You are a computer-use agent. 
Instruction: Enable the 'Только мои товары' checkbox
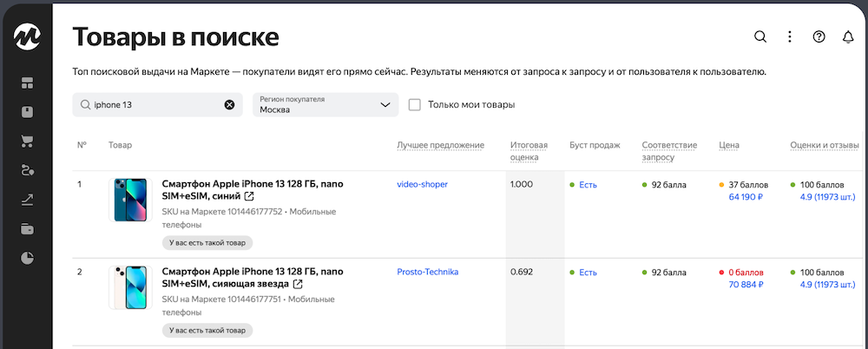pyautogui.click(x=415, y=105)
